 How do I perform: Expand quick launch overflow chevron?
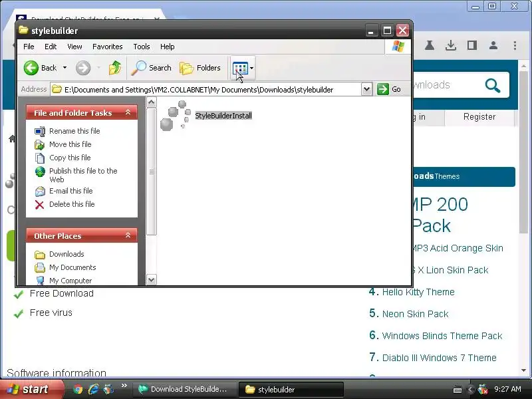124,386
